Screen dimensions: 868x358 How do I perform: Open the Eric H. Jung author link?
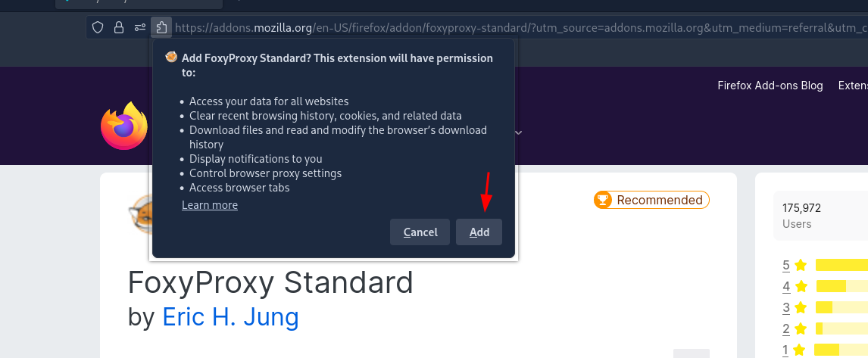[230, 317]
